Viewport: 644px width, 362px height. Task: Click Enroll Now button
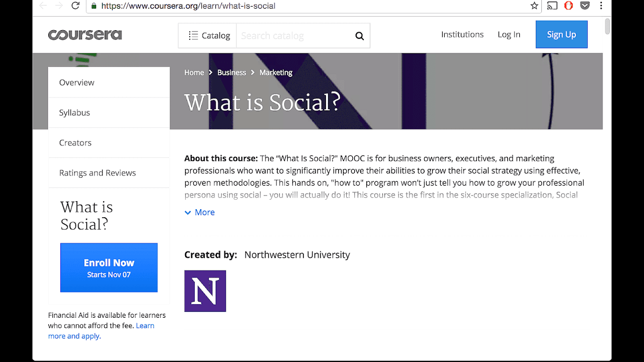point(109,267)
